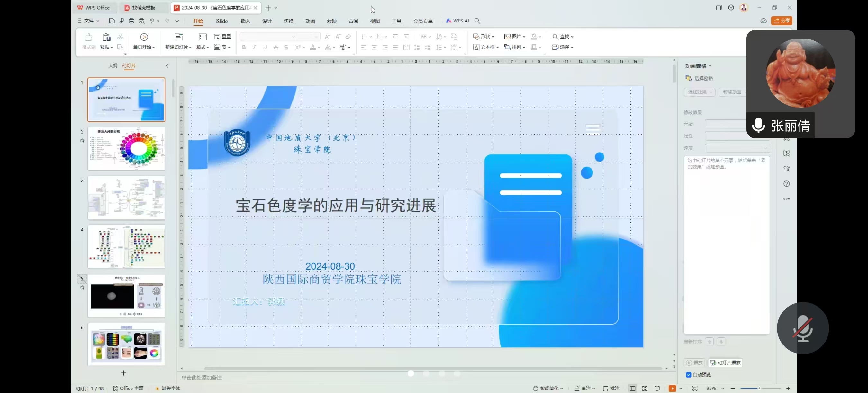Open the WPS AI panel

(x=457, y=21)
